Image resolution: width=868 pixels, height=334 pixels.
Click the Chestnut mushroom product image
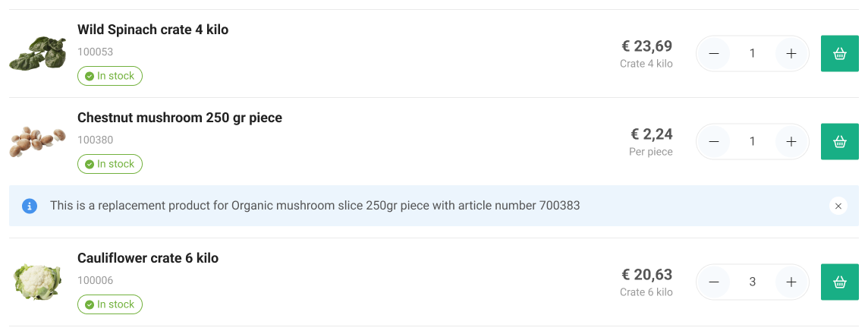[37, 141]
